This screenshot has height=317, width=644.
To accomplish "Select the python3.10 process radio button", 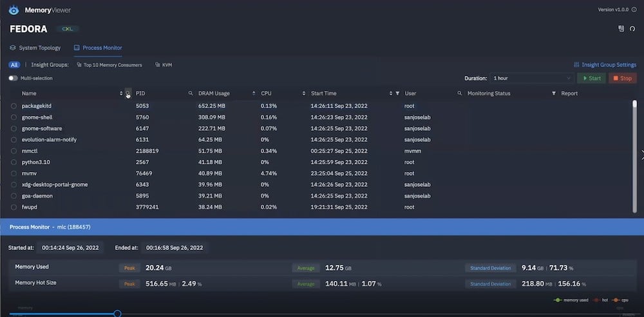I will pyautogui.click(x=14, y=162).
